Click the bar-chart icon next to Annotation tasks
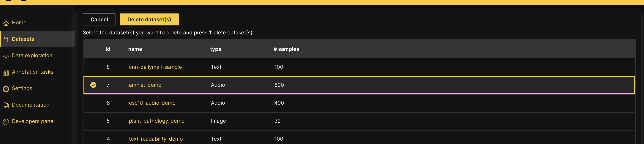The width and height of the screenshot is (644, 144). pyautogui.click(x=6, y=73)
